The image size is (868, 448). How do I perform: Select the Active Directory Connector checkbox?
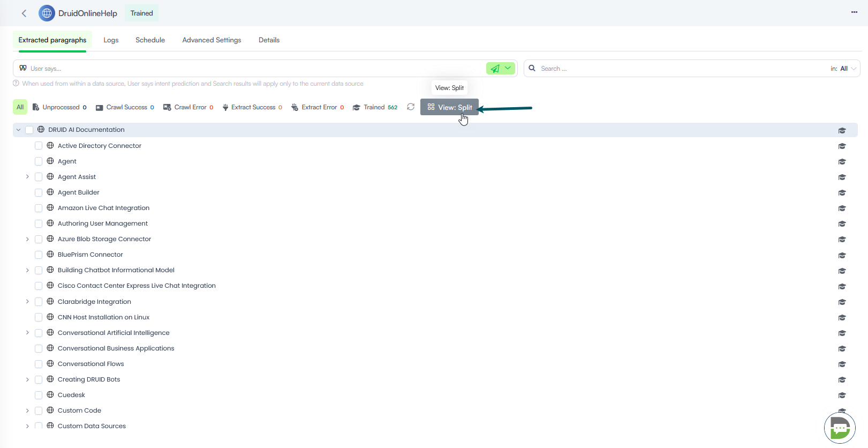tap(39, 146)
